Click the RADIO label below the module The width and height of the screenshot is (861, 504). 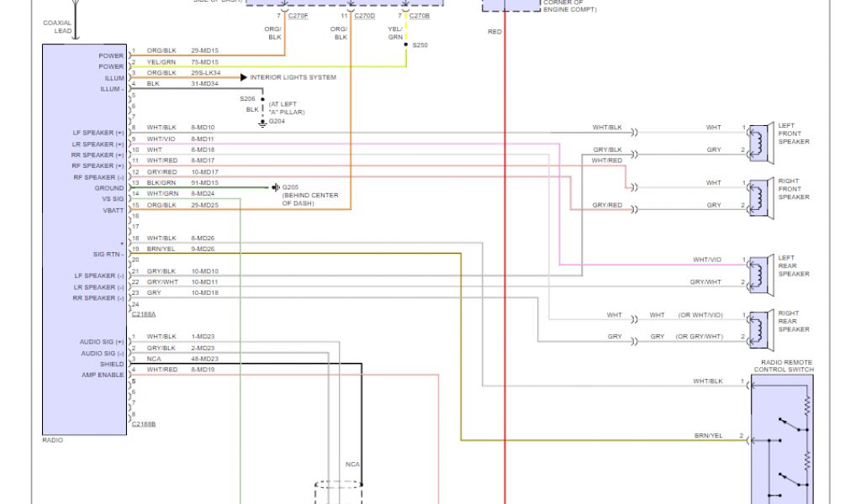pos(52,440)
